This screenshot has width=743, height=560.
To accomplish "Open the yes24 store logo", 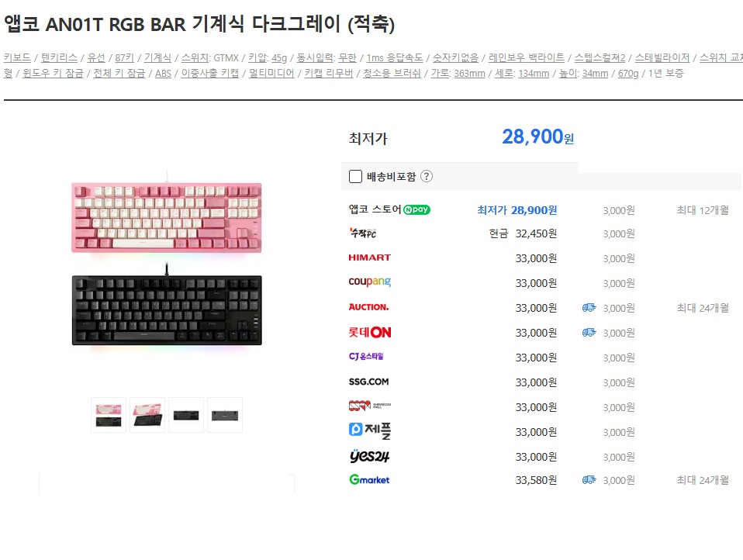I will pos(369,456).
